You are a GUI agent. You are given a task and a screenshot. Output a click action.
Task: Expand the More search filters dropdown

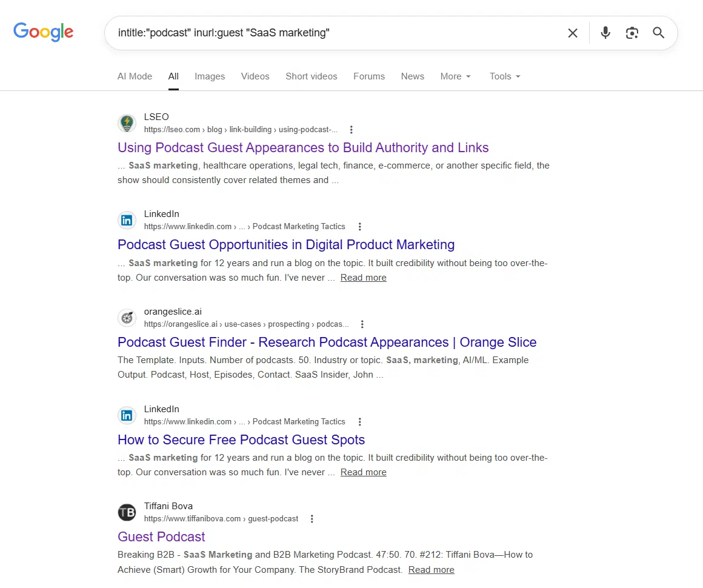(456, 76)
